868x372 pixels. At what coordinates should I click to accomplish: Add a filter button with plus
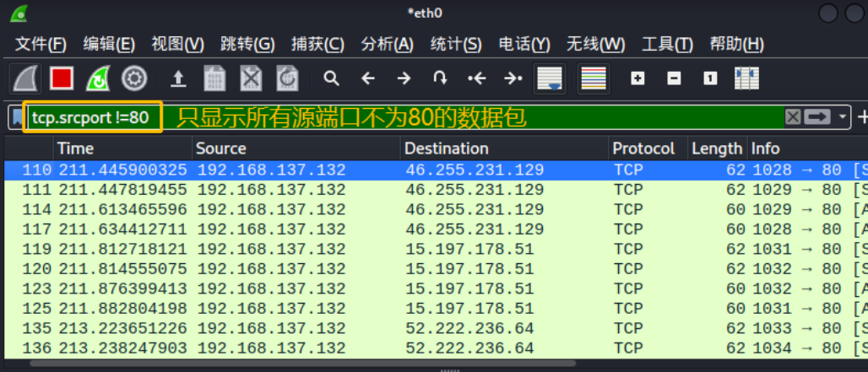point(862,116)
